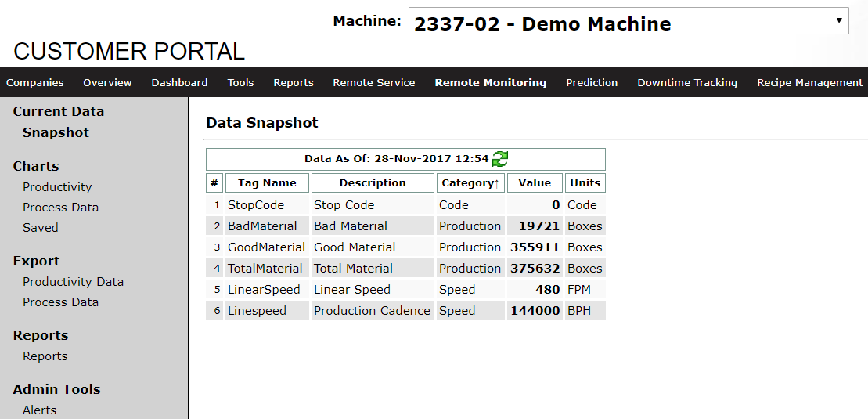Sort the table by Description column
This screenshot has height=419, width=868.
[x=373, y=183]
